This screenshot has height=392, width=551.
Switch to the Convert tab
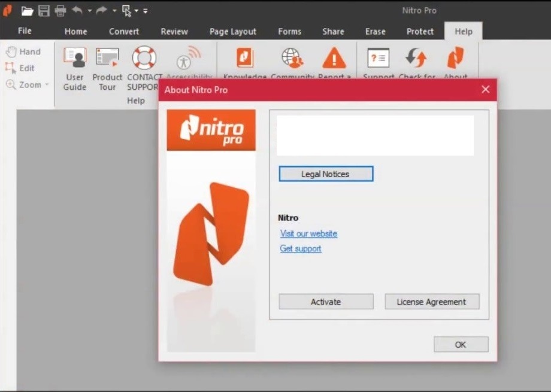(x=124, y=31)
